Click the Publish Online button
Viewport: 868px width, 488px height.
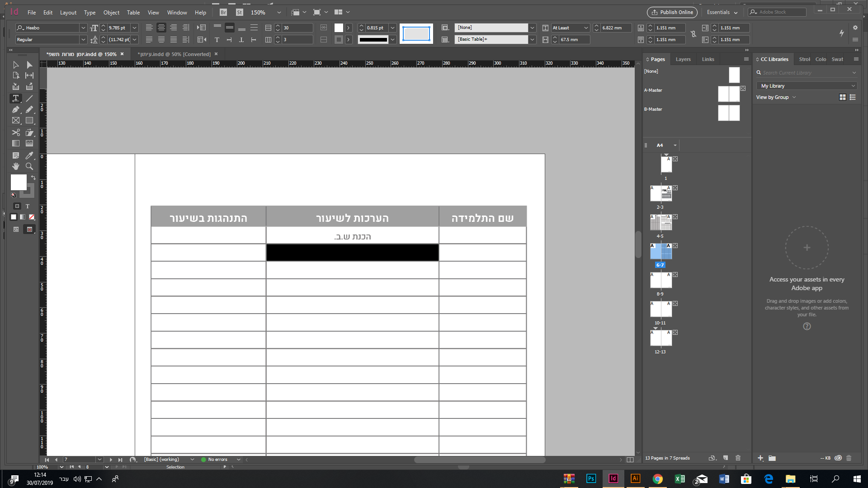click(672, 12)
